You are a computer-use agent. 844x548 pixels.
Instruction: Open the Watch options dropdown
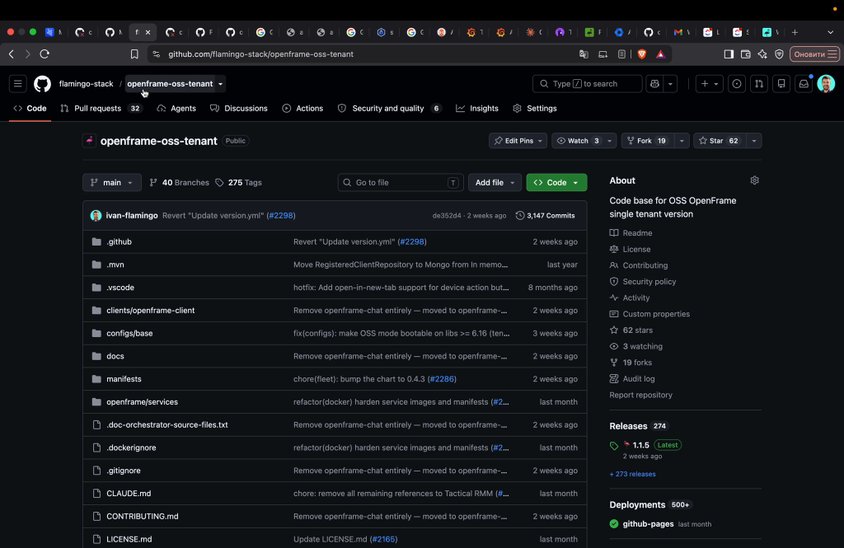tap(609, 140)
